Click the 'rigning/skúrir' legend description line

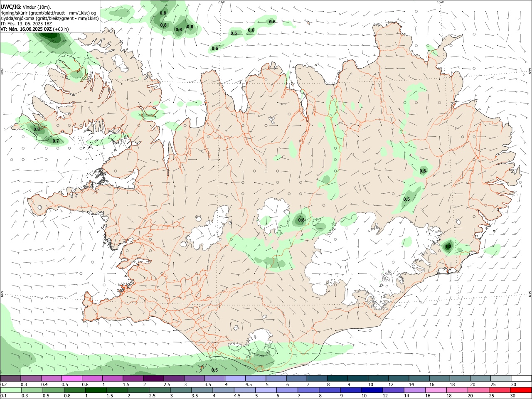(48, 13)
